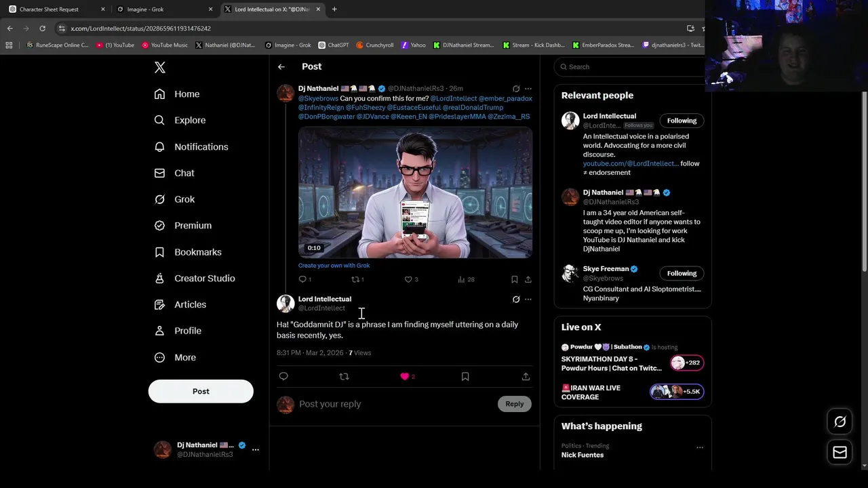Click Grok icon on Dj Nathaniel's post
Image resolution: width=868 pixels, height=488 pixels.
[516, 89]
